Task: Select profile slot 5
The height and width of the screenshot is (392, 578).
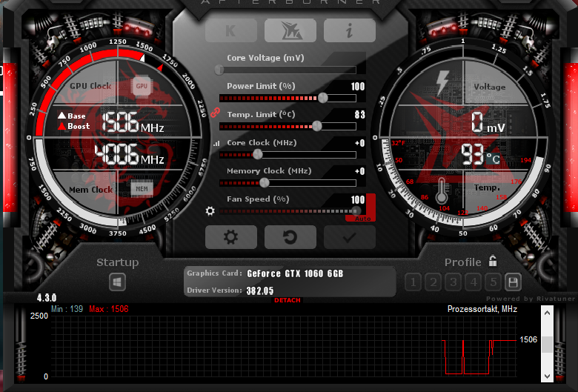Action: 494,282
